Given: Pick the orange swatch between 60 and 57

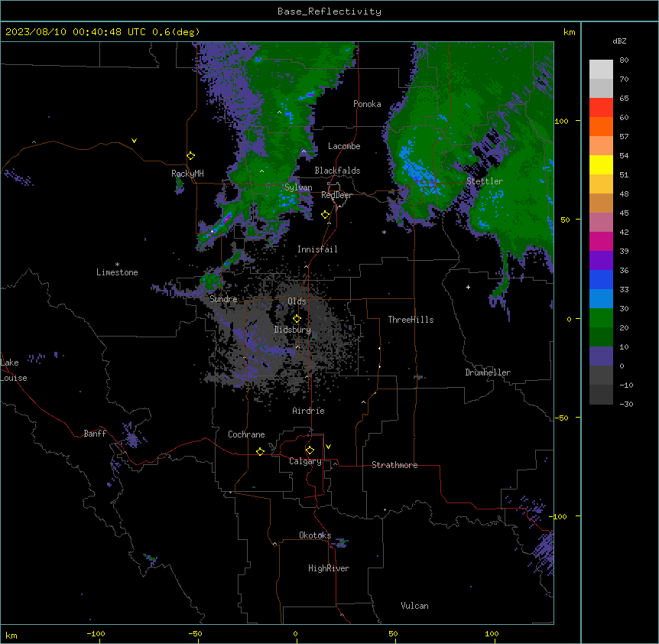Looking at the screenshot, I should [601, 126].
